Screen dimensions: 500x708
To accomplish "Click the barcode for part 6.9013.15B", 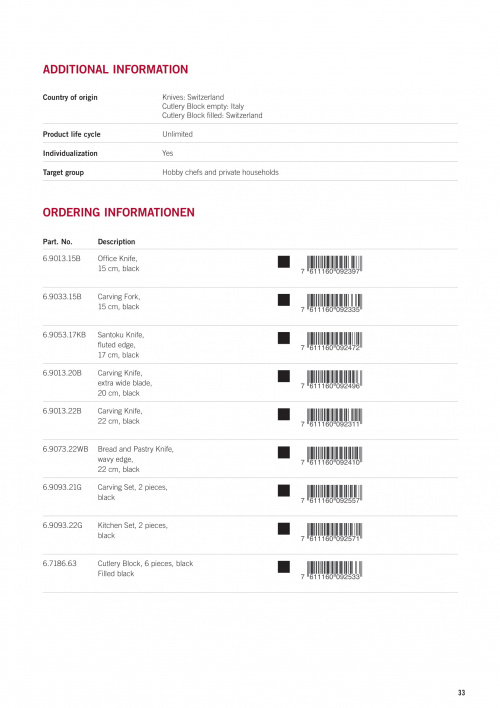I will [332, 265].
